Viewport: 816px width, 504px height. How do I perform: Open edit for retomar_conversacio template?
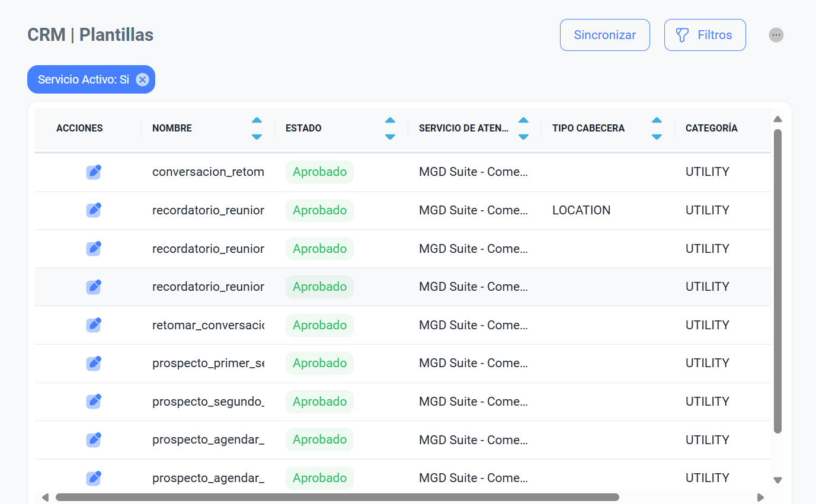[94, 325]
